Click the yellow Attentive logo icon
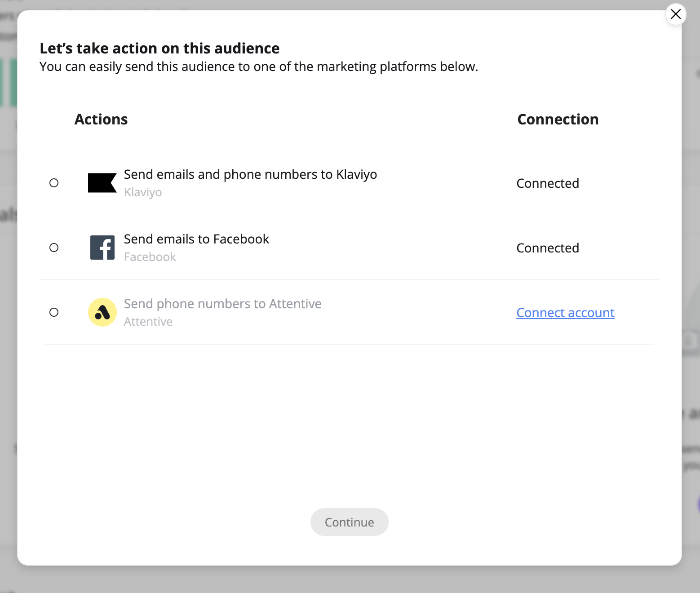 102,312
